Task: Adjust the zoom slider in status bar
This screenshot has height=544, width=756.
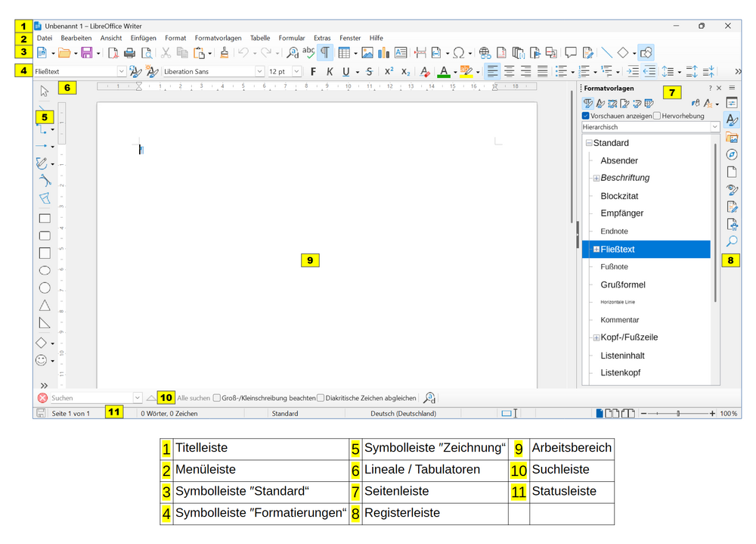Action: point(678,414)
